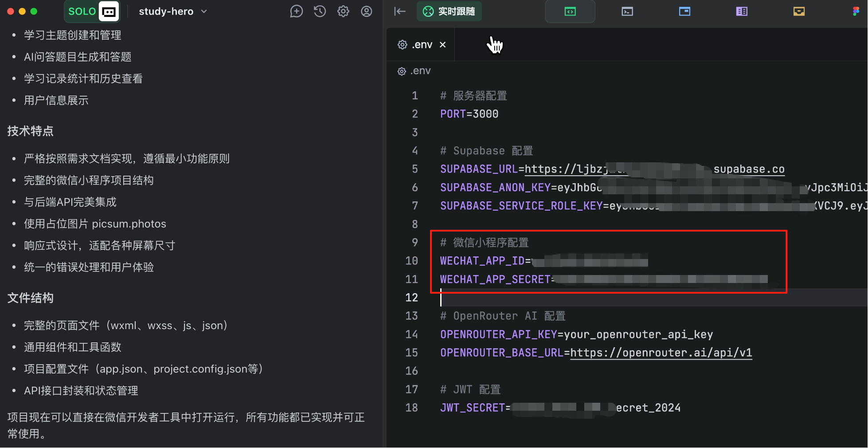
Task: Open the blue browser preview view
Action: pyautogui.click(x=684, y=12)
